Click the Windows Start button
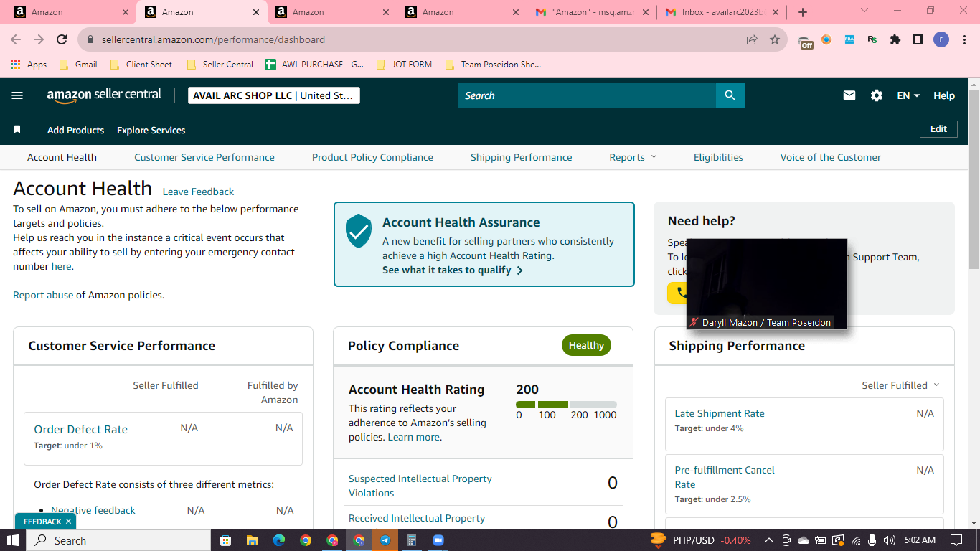 [13, 540]
